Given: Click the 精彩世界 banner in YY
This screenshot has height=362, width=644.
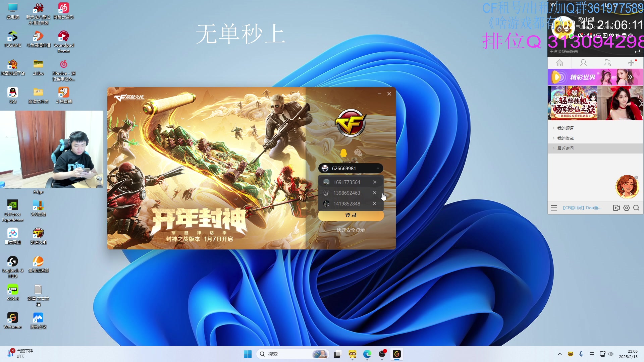Looking at the screenshot, I should coord(595,77).
